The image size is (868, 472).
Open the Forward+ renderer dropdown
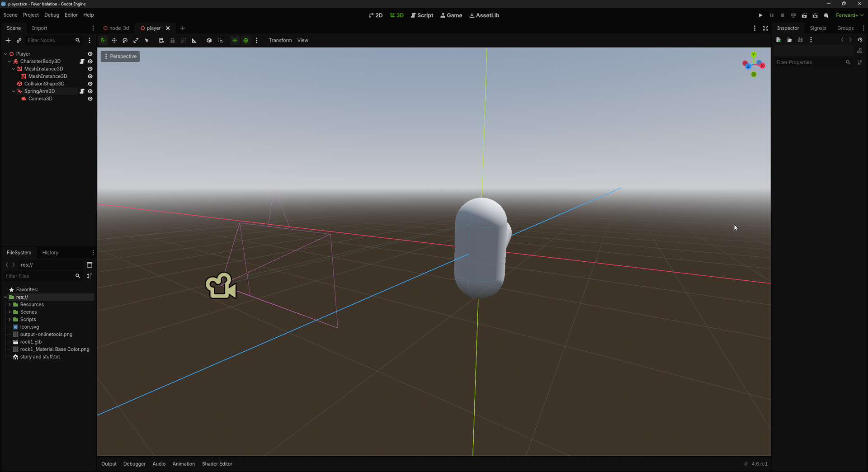click(x=849, y=15)
